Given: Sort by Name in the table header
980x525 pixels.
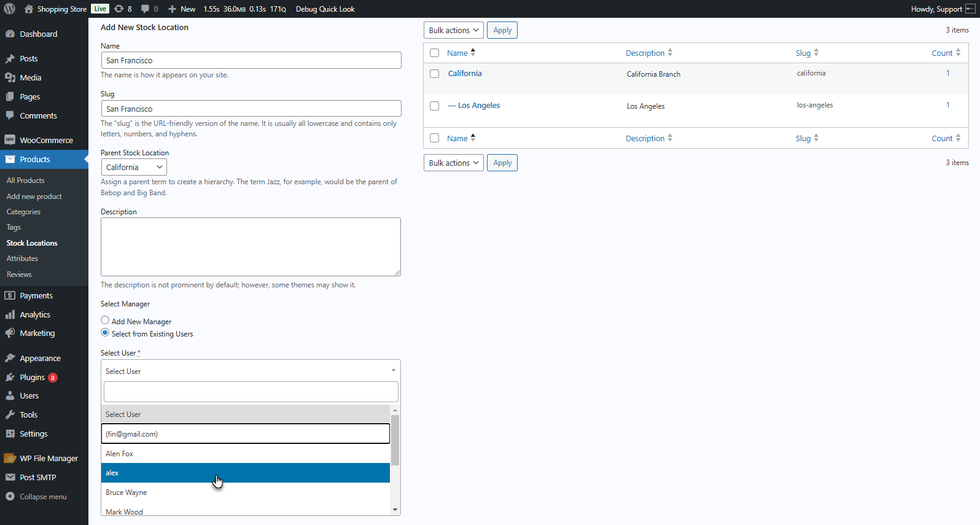Looking at the screenshot, I should (461, 53).
